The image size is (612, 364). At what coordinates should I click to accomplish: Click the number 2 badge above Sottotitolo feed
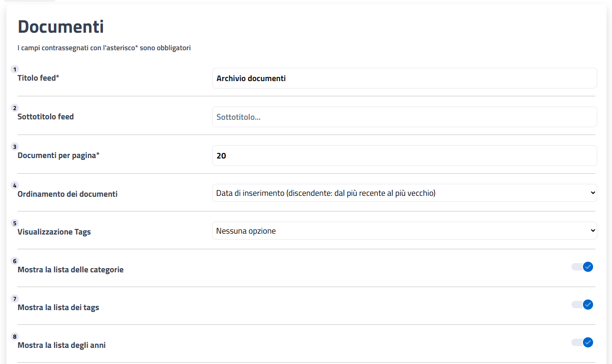[15, 108]
